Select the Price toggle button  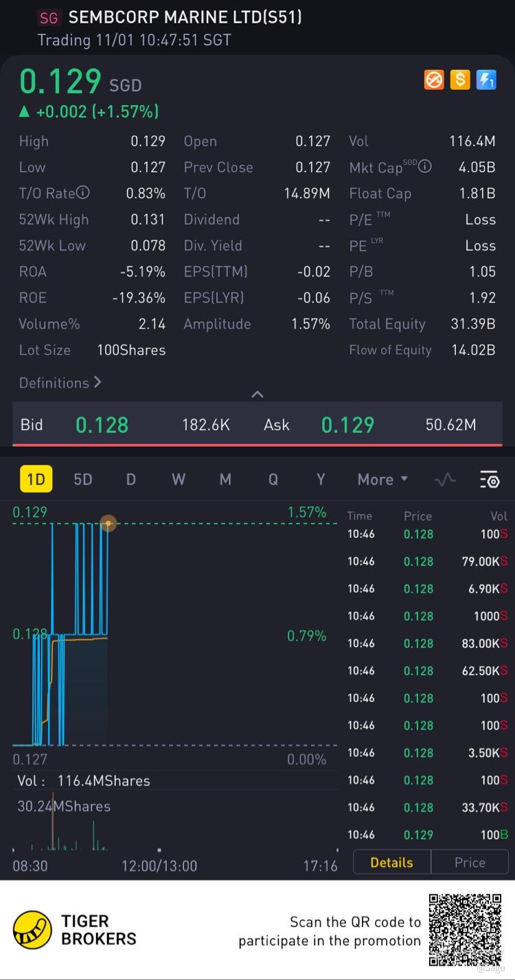[x=470, y=863]
